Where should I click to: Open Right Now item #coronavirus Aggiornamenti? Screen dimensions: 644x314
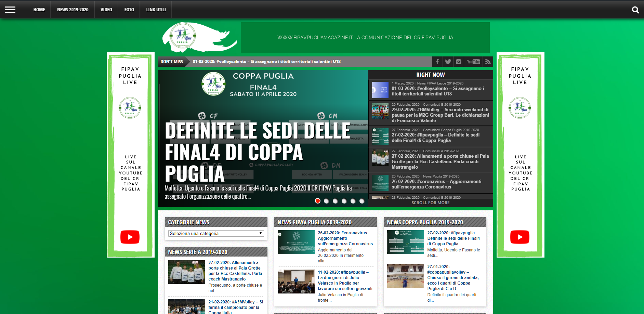436,184
